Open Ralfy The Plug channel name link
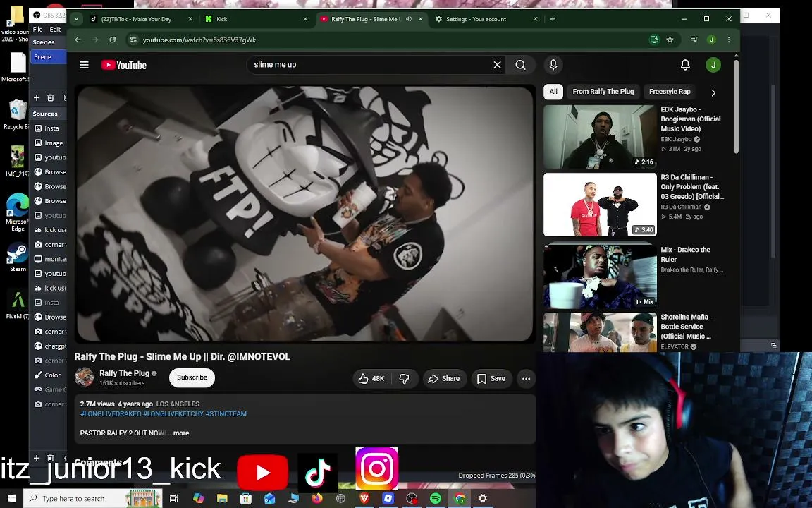Image resolution: width=812 pixels, height=508 pixels. [x=124, y=373]
